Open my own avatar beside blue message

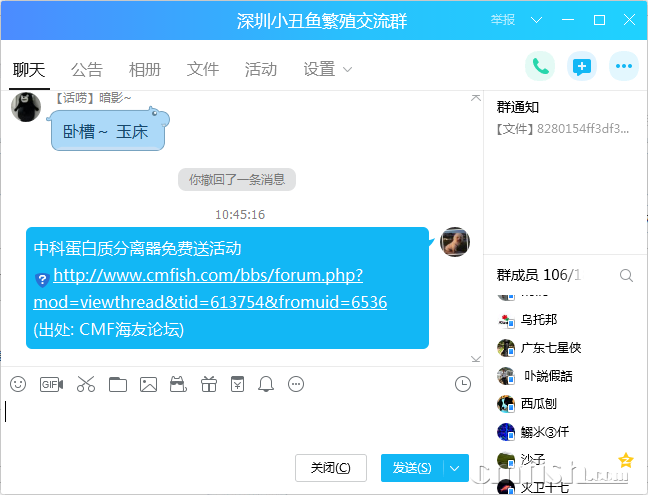(x=455, y=242)
